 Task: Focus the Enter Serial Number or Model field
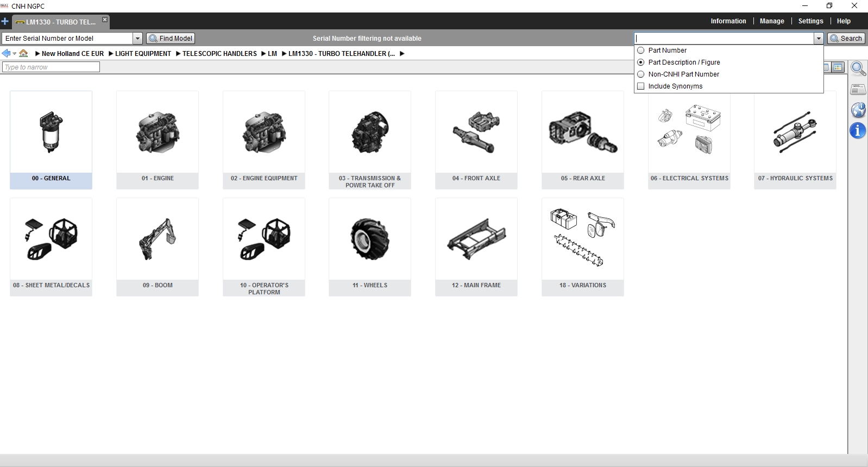tap(67, 39)
